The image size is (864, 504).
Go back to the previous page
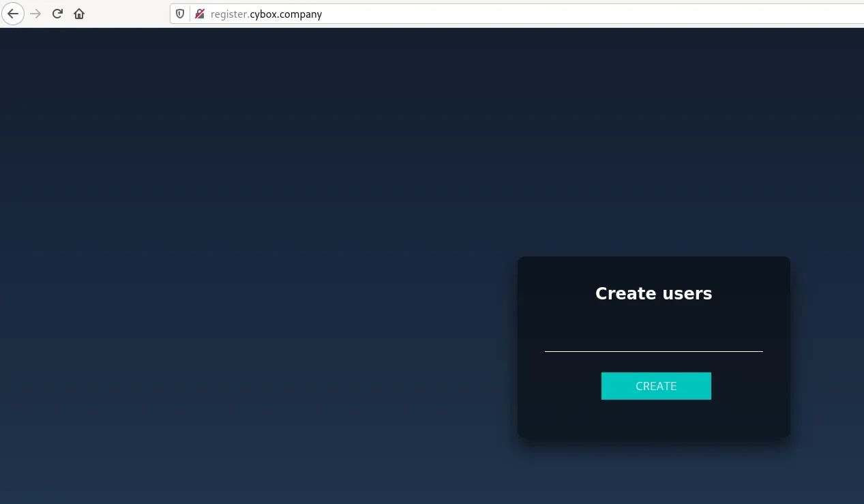(x=13, y=14)
